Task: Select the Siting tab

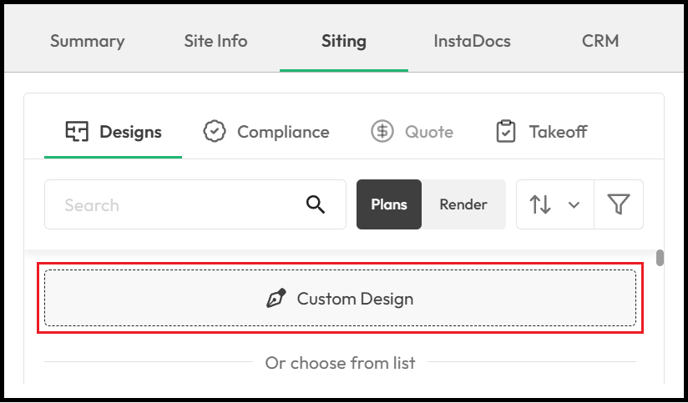Action: [344, 41]
